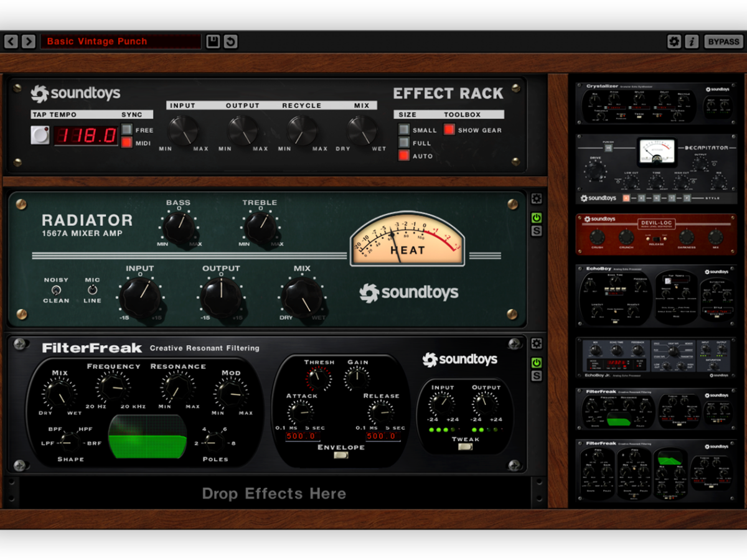
Task: Click the revert preset circular arrow icon
Action: (230, 42)
